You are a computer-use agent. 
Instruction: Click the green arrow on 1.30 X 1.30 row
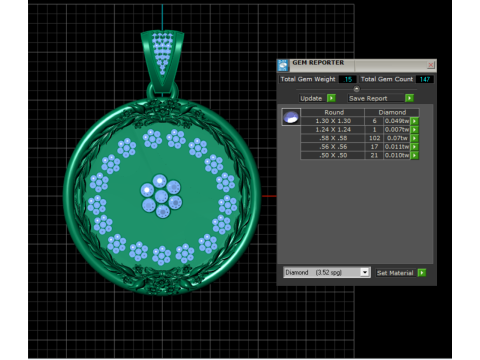click(414, 121)
